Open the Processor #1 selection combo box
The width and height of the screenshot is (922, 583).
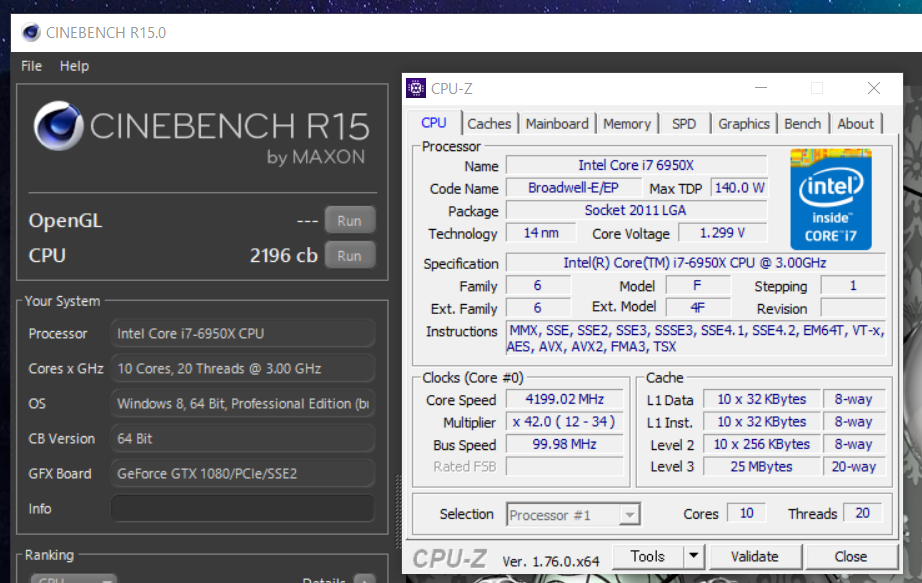click(x=573, y=515)
